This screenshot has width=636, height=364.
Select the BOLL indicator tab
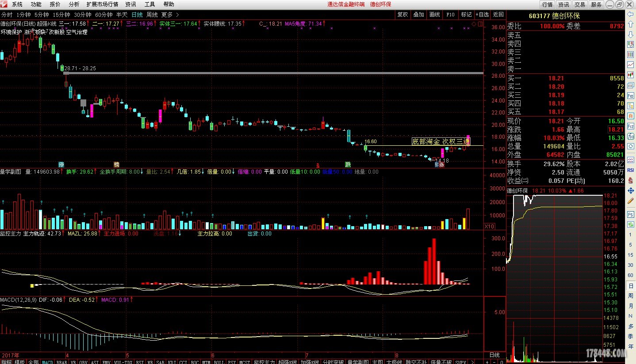(x=218, y=362)
